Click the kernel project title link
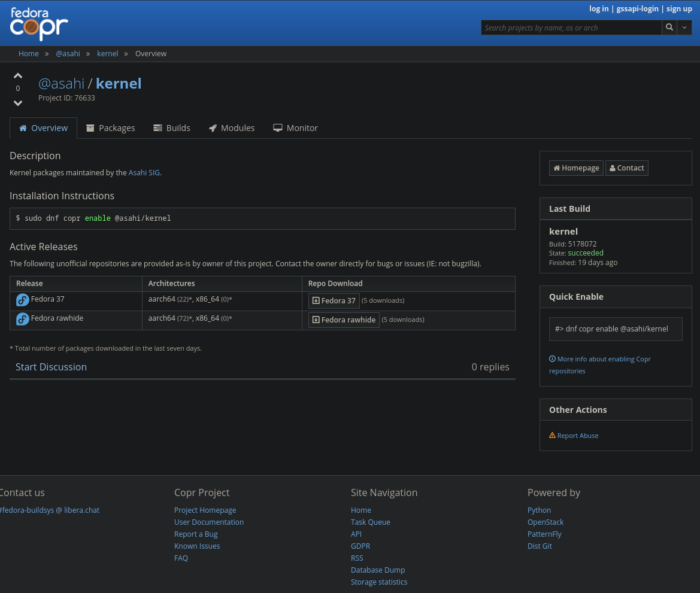This screenshot has height=593, width=700. 119,83
